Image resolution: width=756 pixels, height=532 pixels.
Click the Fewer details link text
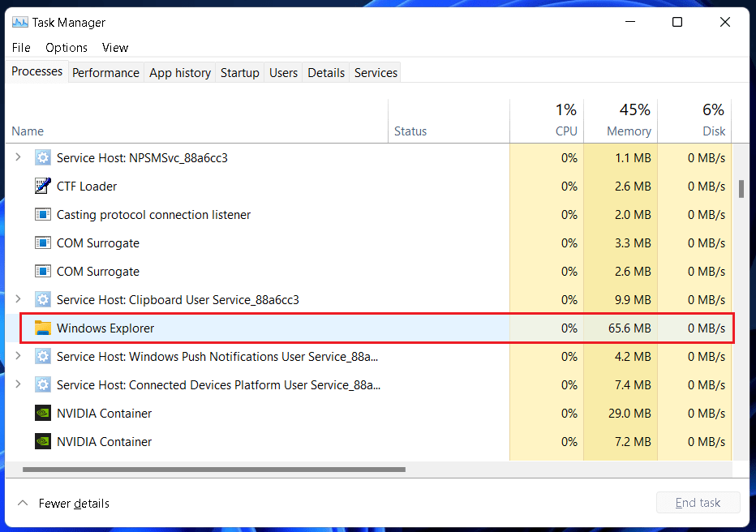click(75, 504)
